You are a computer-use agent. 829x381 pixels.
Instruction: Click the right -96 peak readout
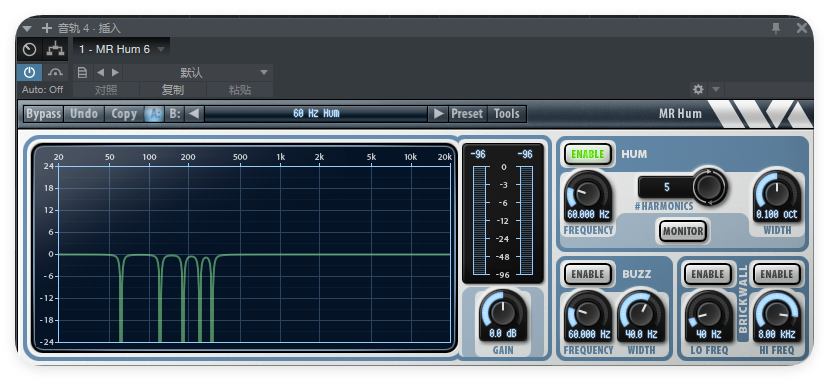[x=525, y=154]
